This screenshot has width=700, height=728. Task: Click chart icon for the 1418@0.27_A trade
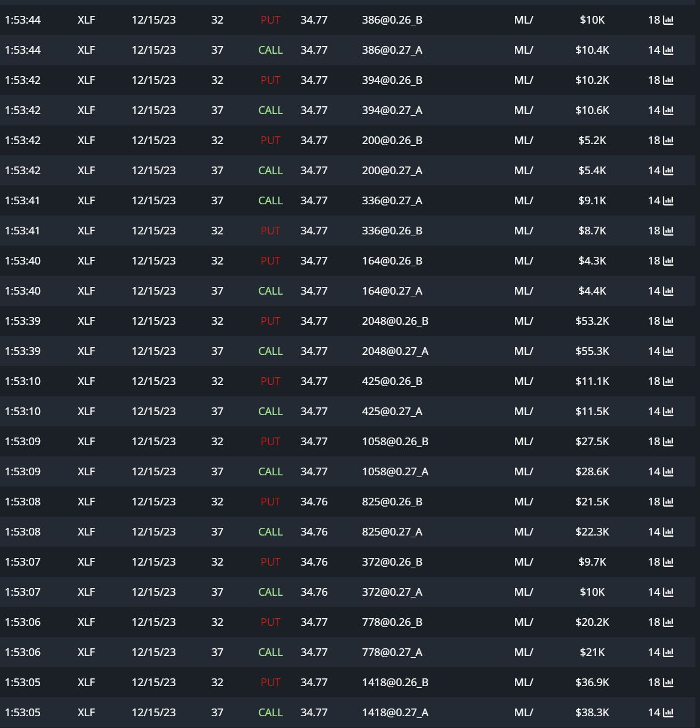click(x=668, y=713)
